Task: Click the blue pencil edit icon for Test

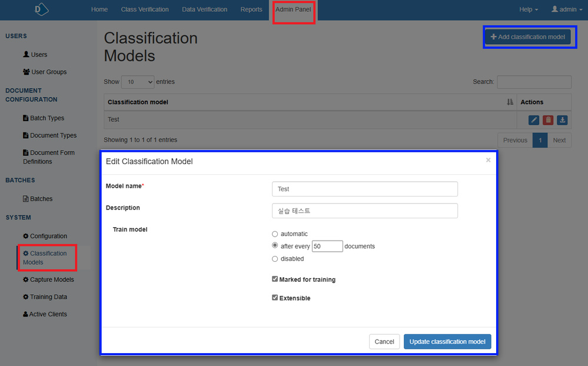Action: (x=534, y=120)
